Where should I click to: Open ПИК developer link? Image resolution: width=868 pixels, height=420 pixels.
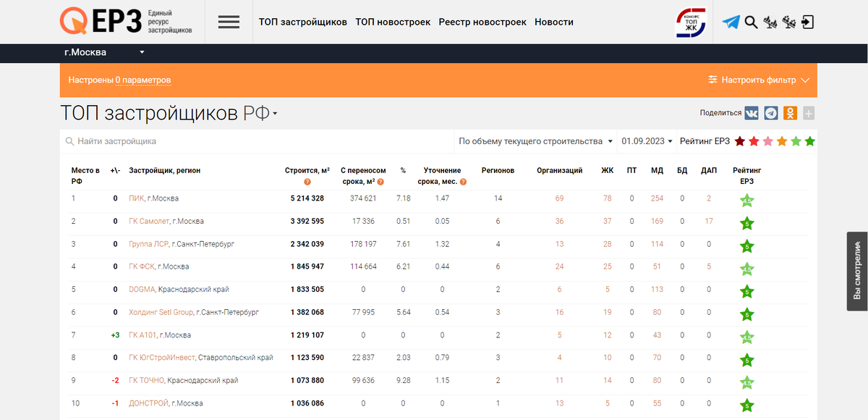136,198
